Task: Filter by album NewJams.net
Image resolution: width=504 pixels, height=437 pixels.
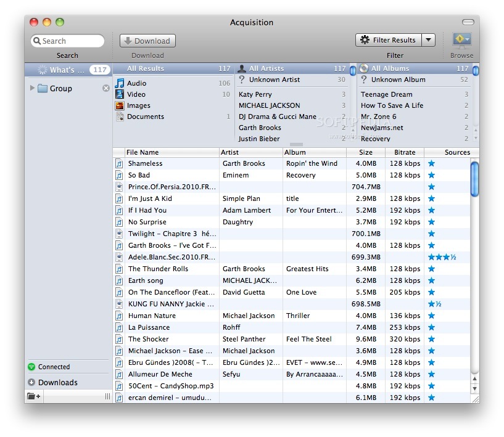Action: click(414, 128)
